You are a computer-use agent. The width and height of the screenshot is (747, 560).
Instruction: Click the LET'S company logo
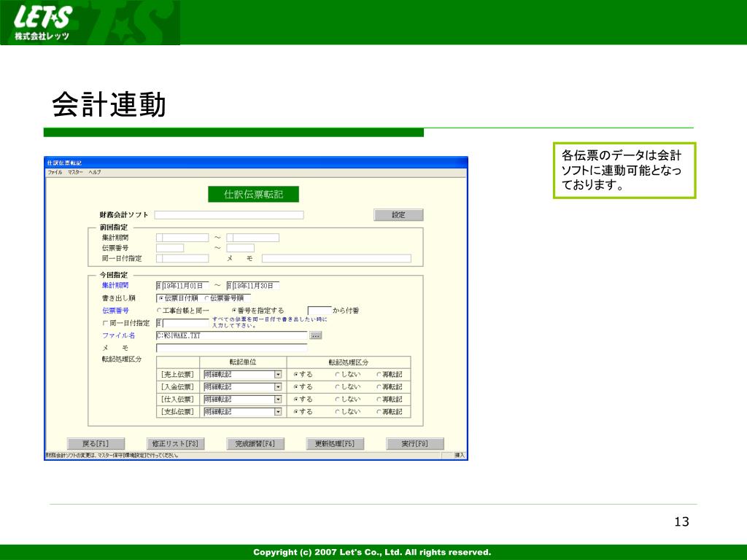pyautogui.click(x=44, y=23)
